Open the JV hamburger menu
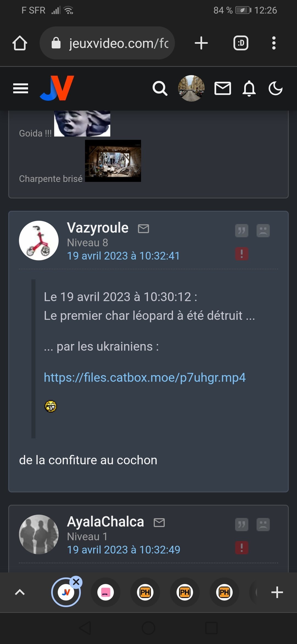 click(21, 88)
